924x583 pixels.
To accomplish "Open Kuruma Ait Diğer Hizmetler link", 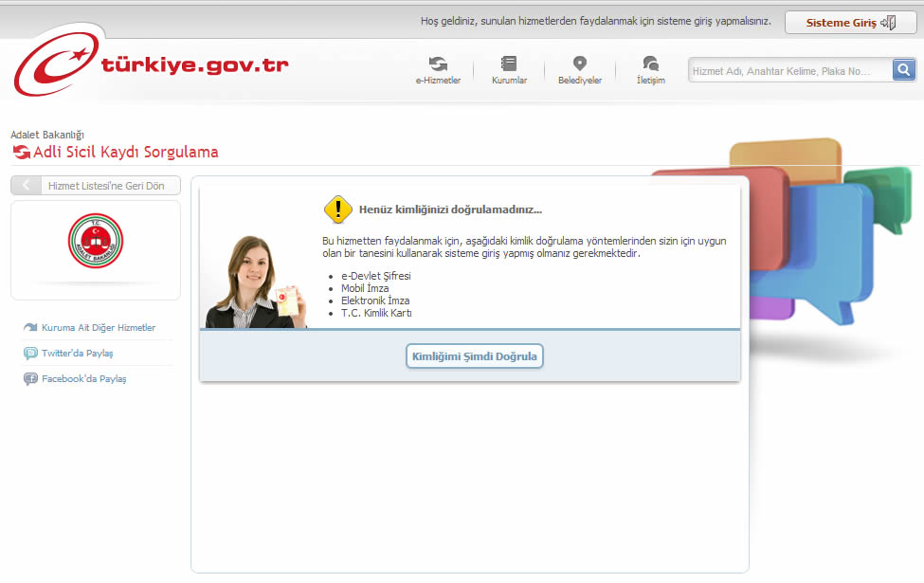I will coord(99,328).
